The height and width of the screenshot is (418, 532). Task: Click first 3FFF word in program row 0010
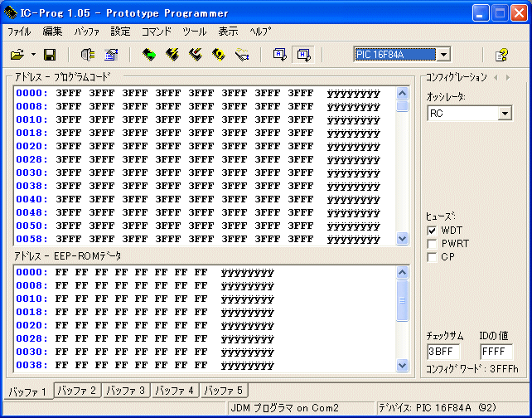tap(69, 119)
